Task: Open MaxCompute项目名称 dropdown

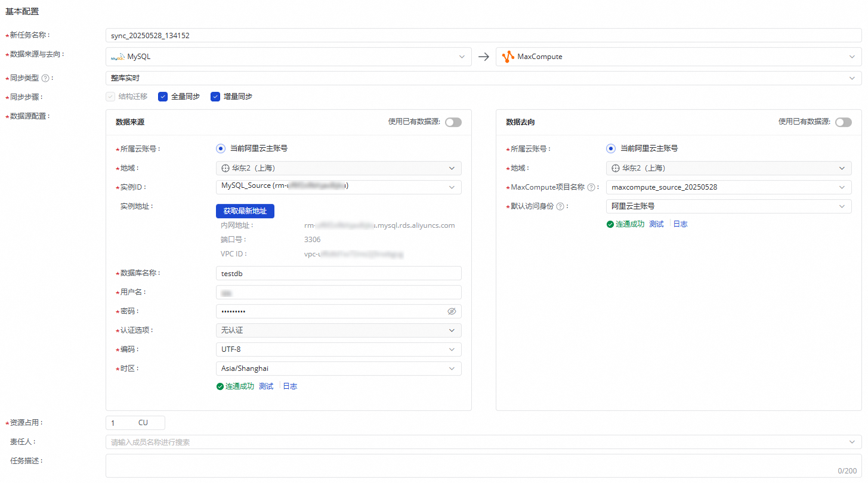Action: (728, 187)
